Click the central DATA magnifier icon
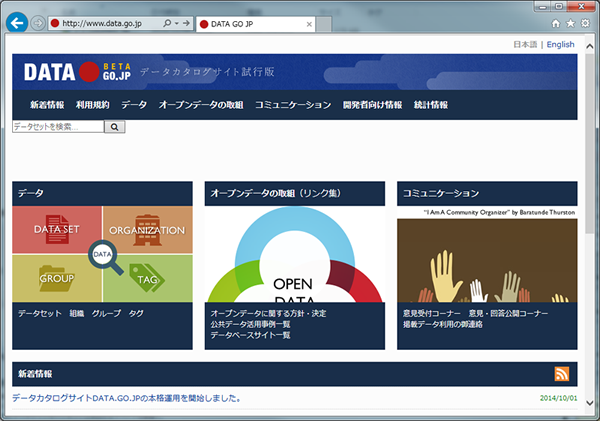This screenshot has height=421, width=600. pyautogui.click(x=103, y=255)
